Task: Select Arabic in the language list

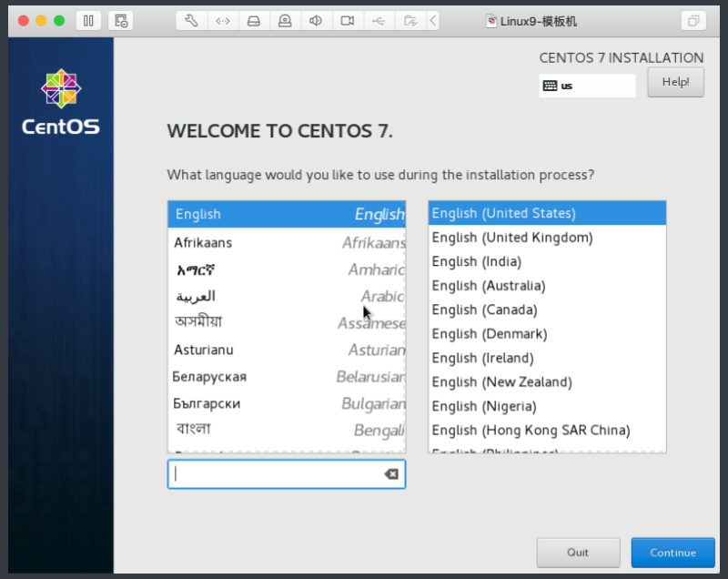Action: pos(287,296)
